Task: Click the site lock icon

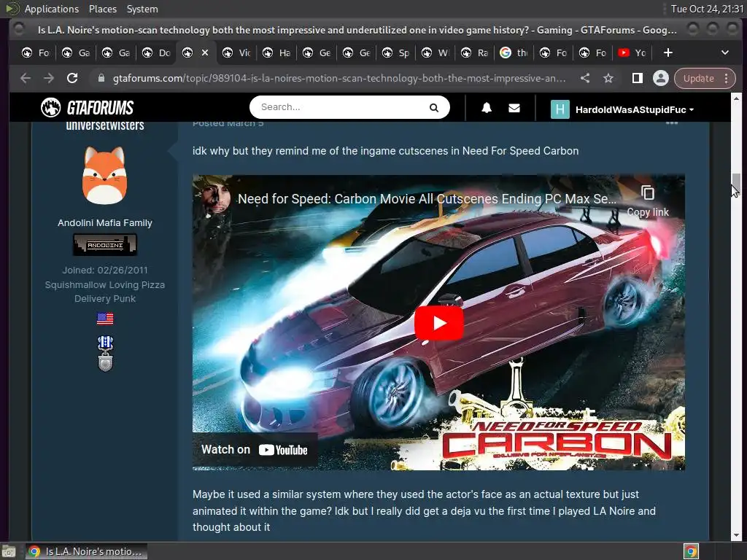Action: (x=101, y=78)
